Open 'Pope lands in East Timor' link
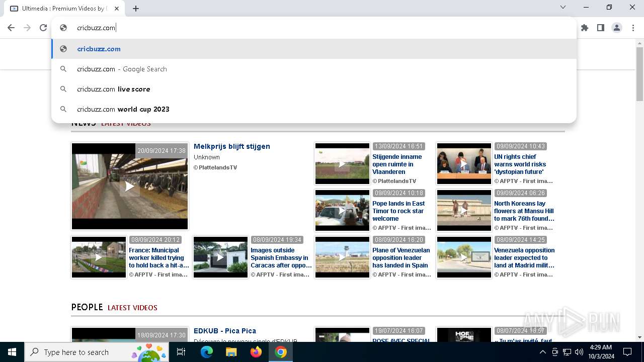Screen dimensions: 644x362 tap(398, 211)
